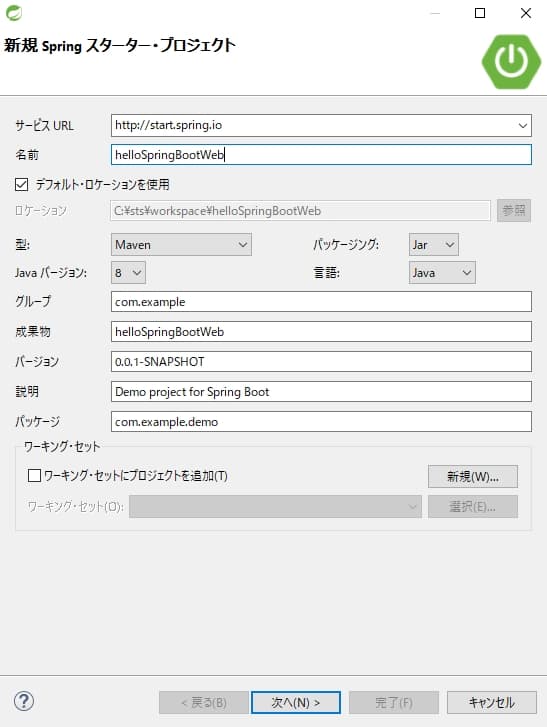The width and height of the screenshot is (547, 727).
Task: Focus the バージョン 0.0.1-SNAPSHOT field
Action: tap(321, 362)
